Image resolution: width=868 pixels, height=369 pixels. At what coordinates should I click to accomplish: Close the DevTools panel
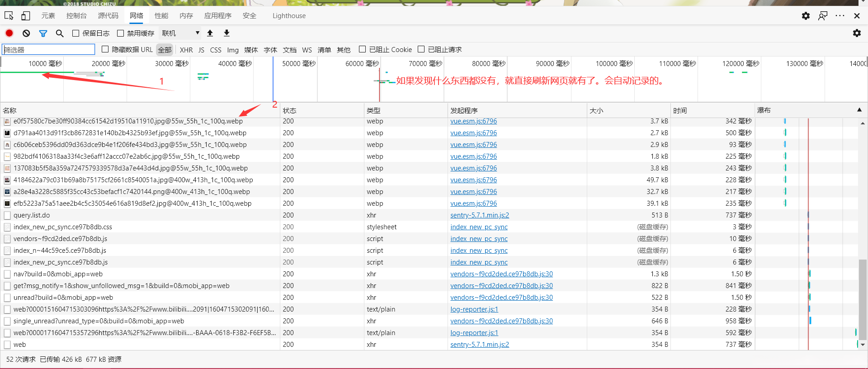click(x=857, y=16)
